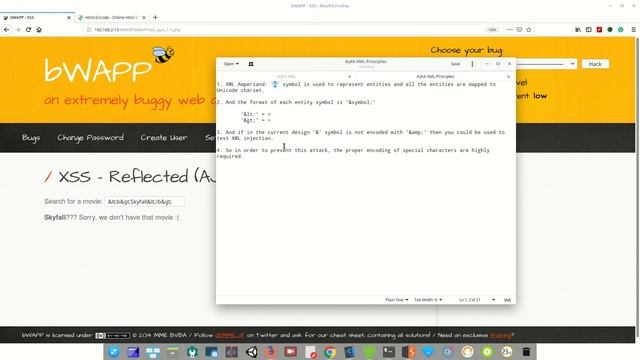This screenshot has width=640, height=360.
Task: Open the Terminal from the dock
Action: [x=389, y=352]
